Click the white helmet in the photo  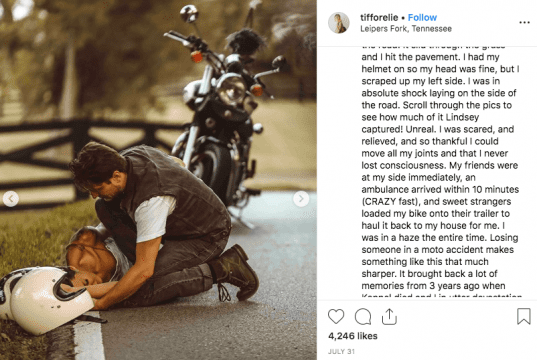coord(43,300)
